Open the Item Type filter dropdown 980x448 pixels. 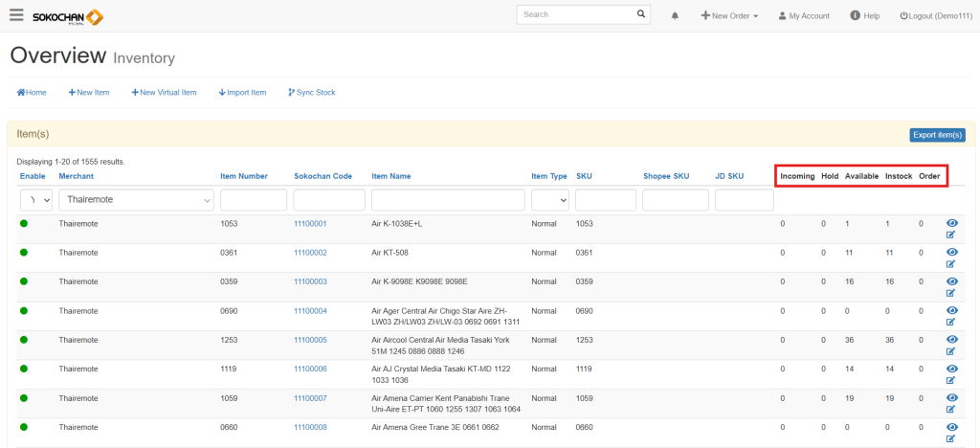click(549, 200)
